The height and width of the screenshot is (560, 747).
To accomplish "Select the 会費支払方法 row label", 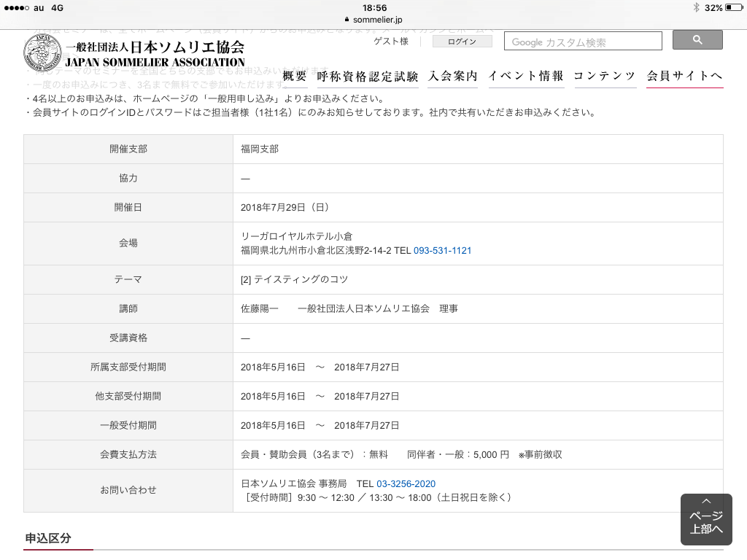I will 128,454.
